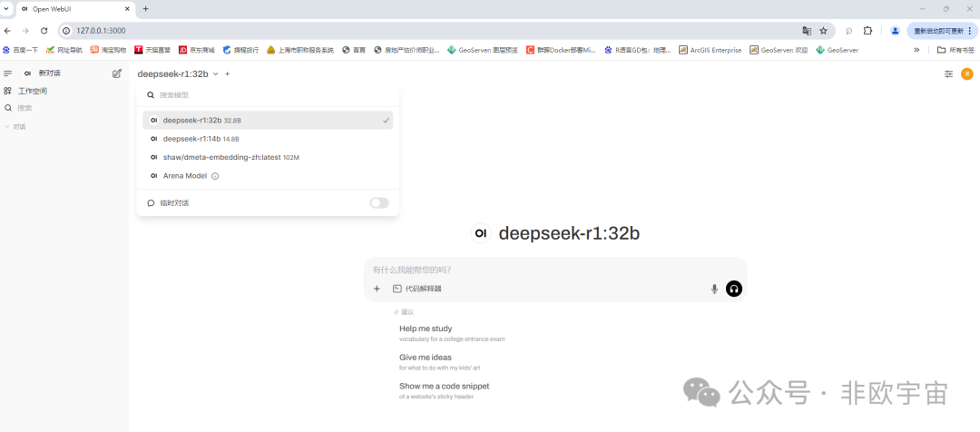The width and height of the screenshot is (980, 432).
Task: Click the site information icon before the URL
Action: pyautogui.click(x=66, y=31)
